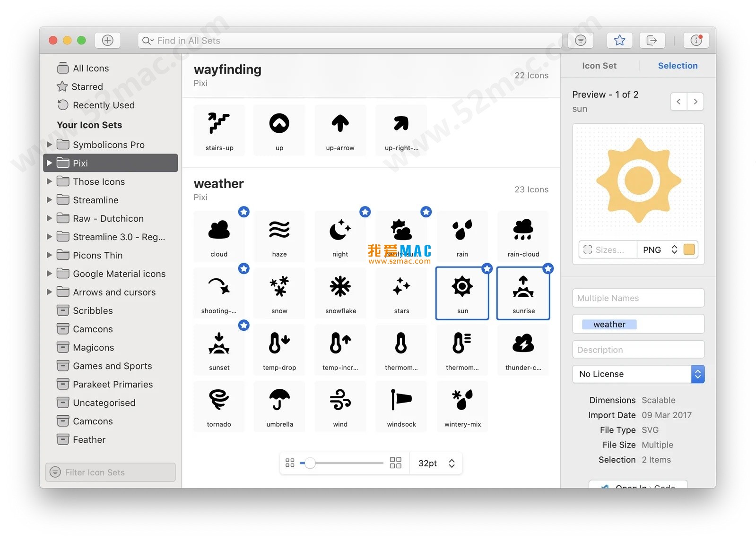Toggle star badge on partly-sunny icon
The image size is (756, 541).
tap(426, 212)
